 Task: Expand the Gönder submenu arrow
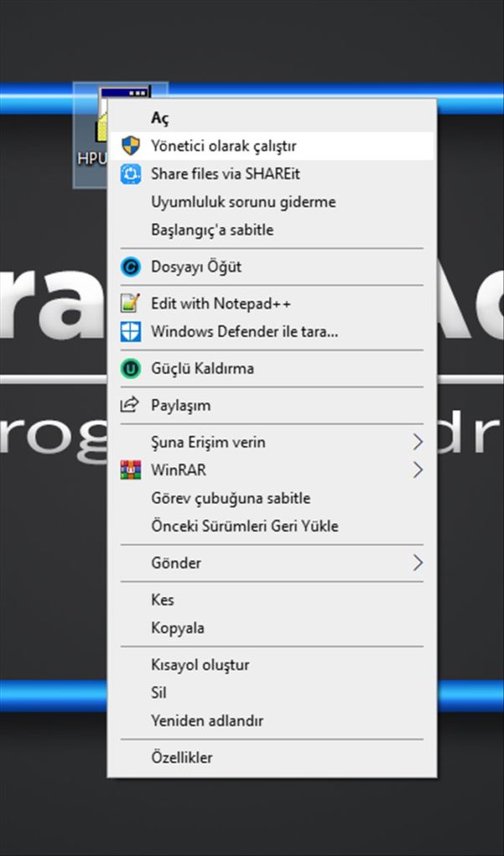tap(418, 563)
